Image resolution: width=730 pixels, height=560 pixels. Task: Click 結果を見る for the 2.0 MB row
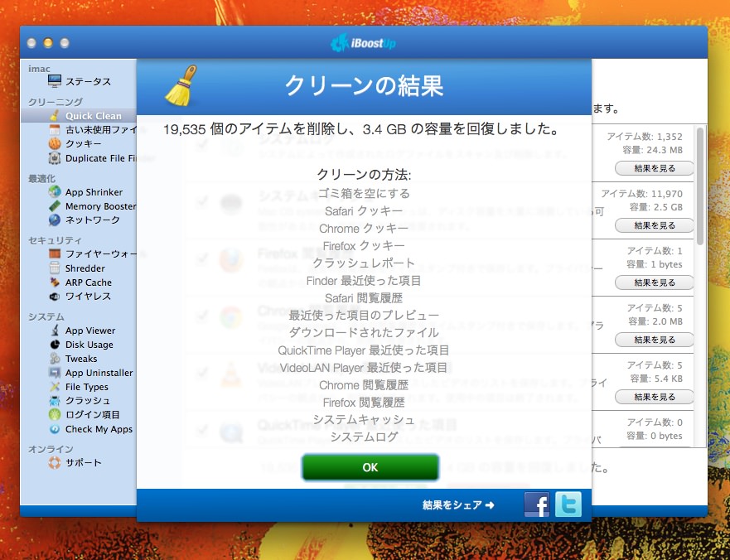click(654, 340)
